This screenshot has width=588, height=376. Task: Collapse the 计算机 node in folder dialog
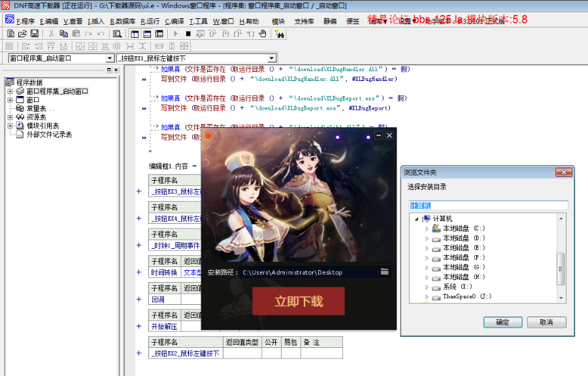(x=417, y=219)
